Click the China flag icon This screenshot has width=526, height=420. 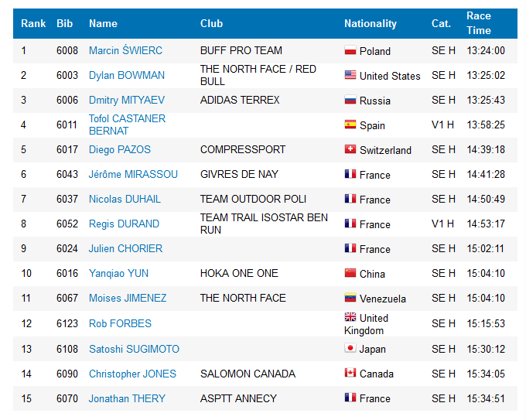click(x=350, y=273)
